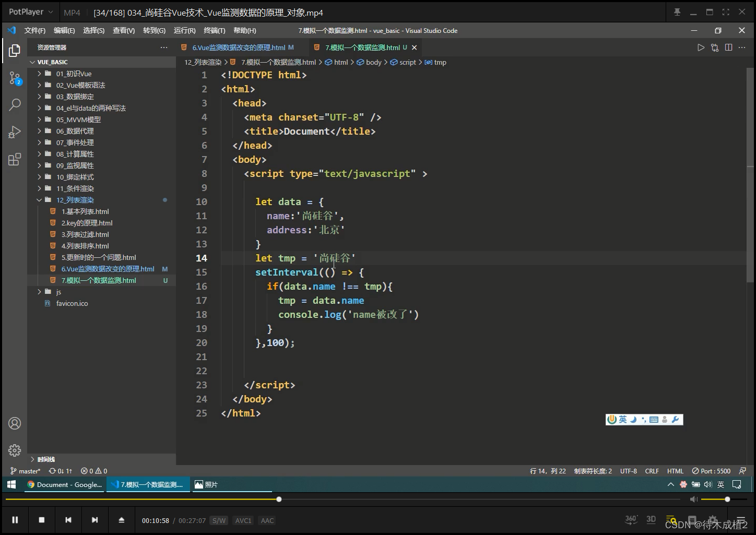Image resolution: width=756 pixels, height=535 pixels.
Task: Go to previous file in PotPlayer
Action: tap(68, 520)
